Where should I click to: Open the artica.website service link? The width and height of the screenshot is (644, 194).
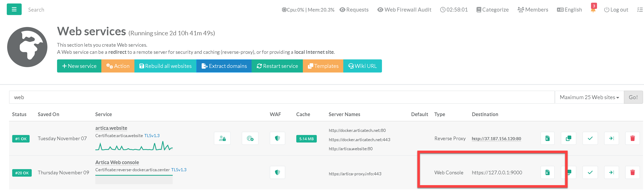point(111,128)
